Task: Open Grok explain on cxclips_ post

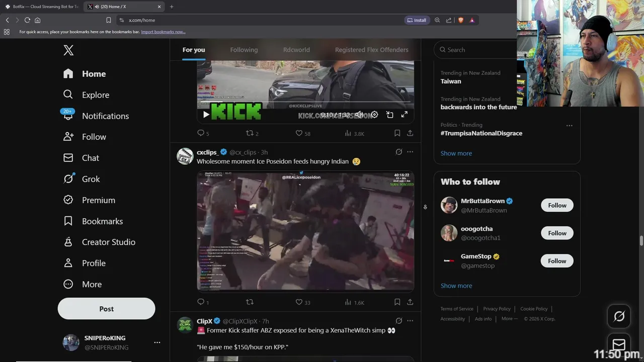Action: 399,152
